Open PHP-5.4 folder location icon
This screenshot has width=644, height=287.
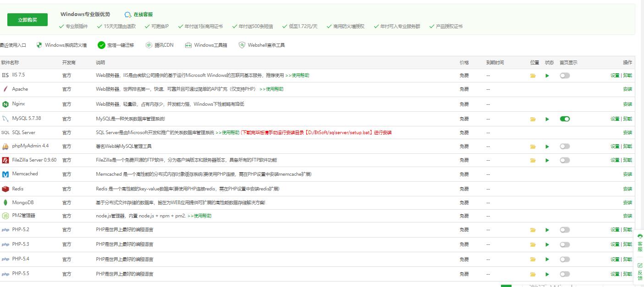point(533,260)
